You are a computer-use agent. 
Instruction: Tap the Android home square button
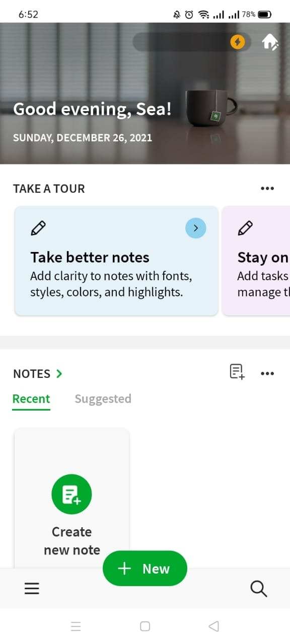coord(145,626)
